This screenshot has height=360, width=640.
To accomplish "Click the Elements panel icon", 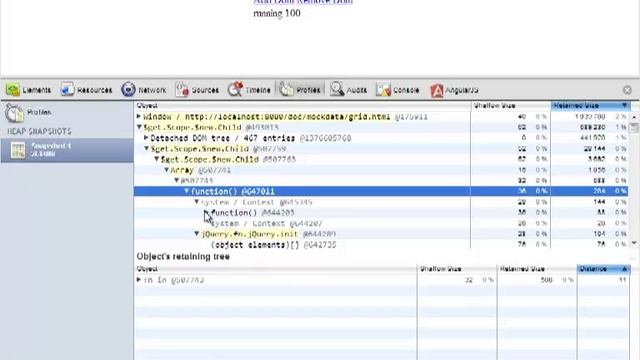I will tap(13, 89).
